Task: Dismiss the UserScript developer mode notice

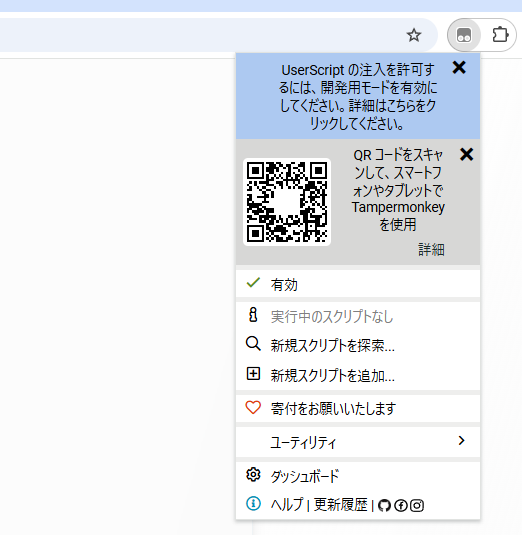Action: pos(459,67)
